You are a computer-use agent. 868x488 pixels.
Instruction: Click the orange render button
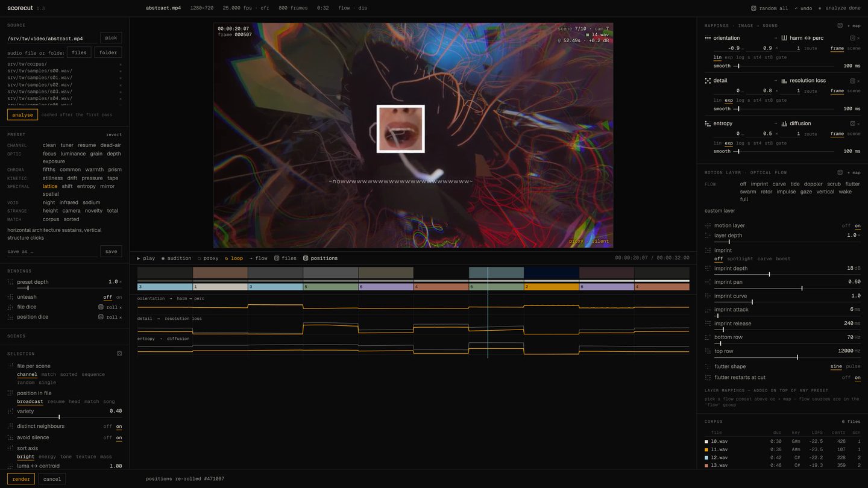pos(21,480)
